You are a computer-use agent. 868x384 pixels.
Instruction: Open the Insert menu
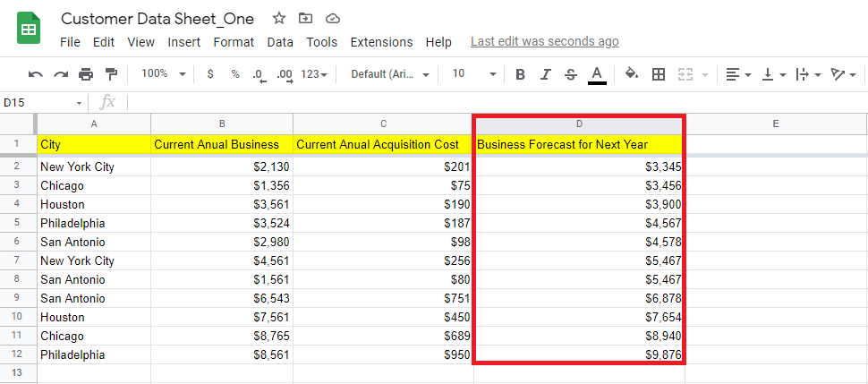click(x=183, y=42)
